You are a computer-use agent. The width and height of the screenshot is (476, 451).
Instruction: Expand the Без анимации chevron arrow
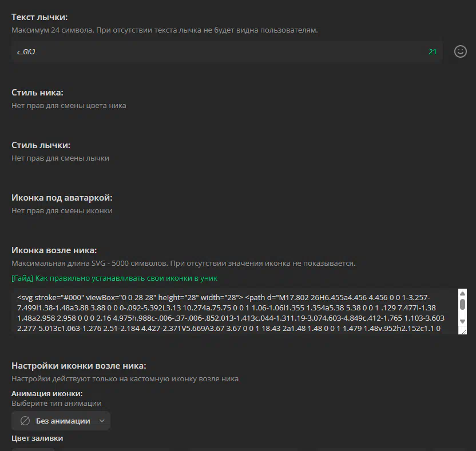pos(102,421)
